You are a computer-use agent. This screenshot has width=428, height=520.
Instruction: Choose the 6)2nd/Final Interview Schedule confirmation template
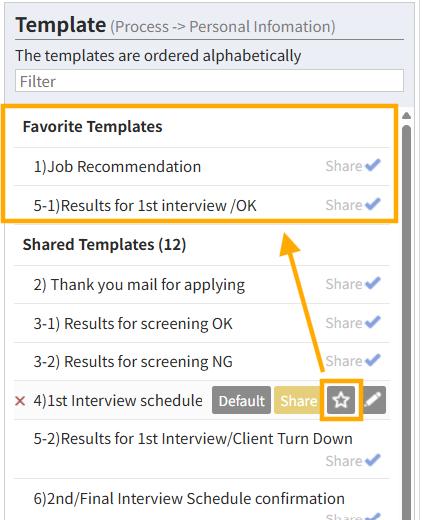(189, 499)
